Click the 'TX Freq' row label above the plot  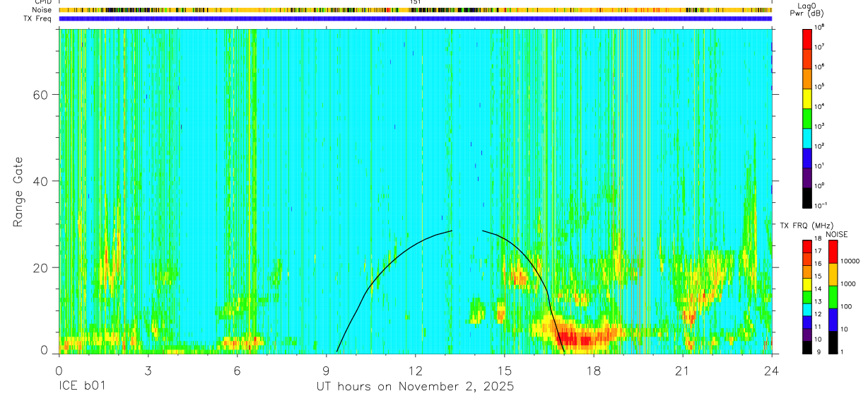tap(37, 18)
